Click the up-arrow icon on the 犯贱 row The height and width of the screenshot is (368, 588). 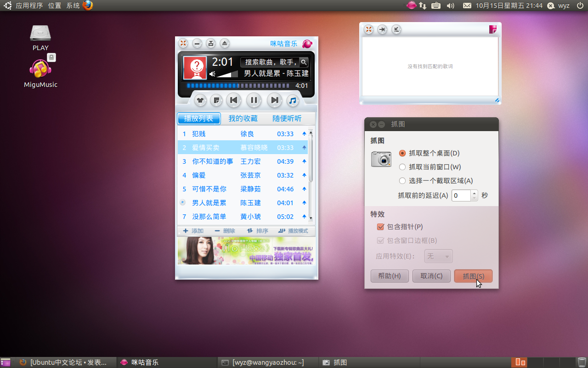pos(304,134)
